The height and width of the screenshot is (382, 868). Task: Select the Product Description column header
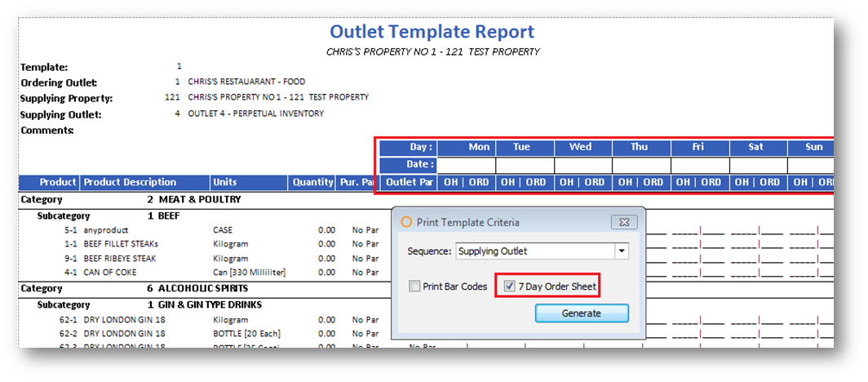130,182
